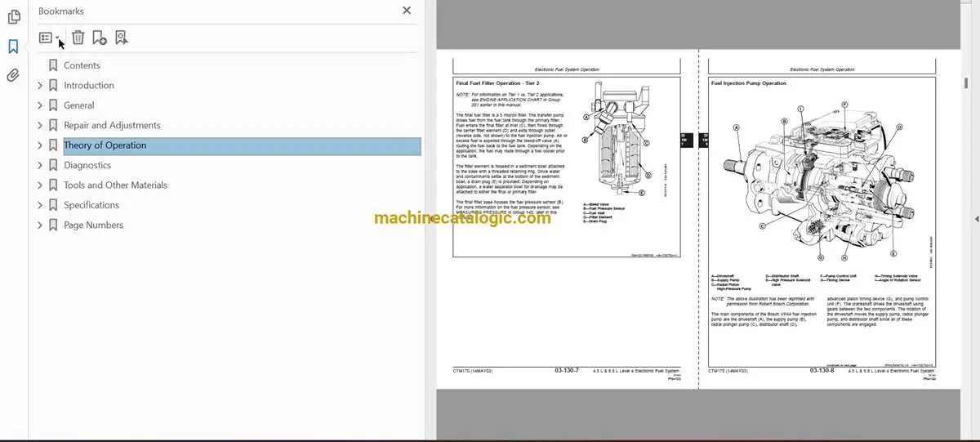Click the "Bookmarks" panel title
Image resolution: width=980 pixels, height=442 pixels.
61,11
